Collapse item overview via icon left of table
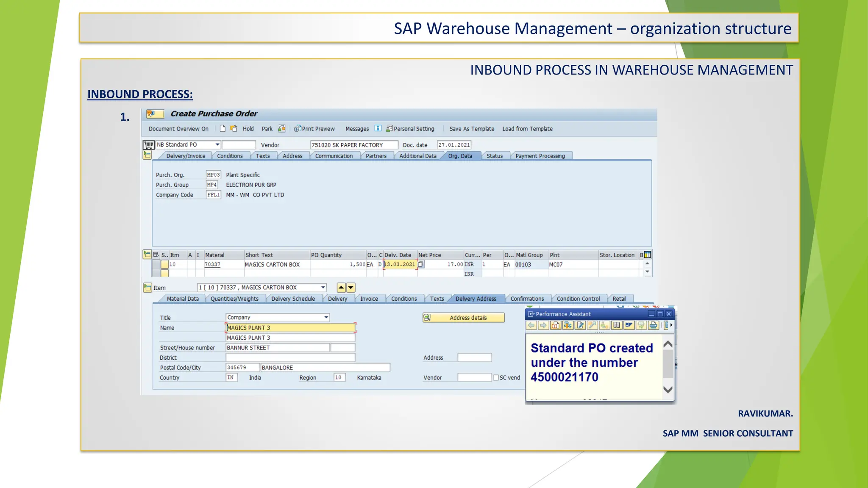The width and height of the screenshot is (868, 488). point(147,254)
